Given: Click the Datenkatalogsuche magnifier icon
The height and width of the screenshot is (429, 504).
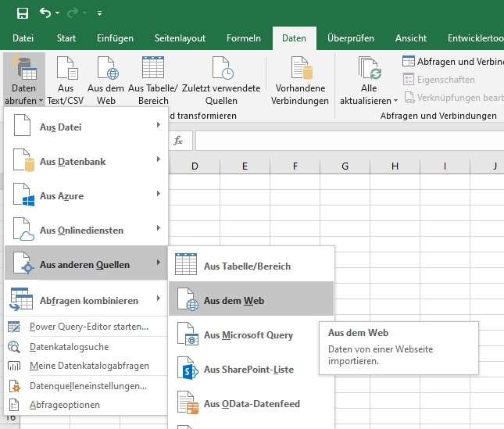Looking at the screenshot, I should click(14, 347).
